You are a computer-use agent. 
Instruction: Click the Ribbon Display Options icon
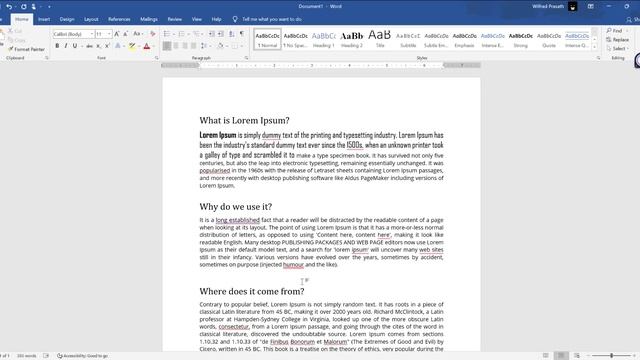tap(591, 7)
